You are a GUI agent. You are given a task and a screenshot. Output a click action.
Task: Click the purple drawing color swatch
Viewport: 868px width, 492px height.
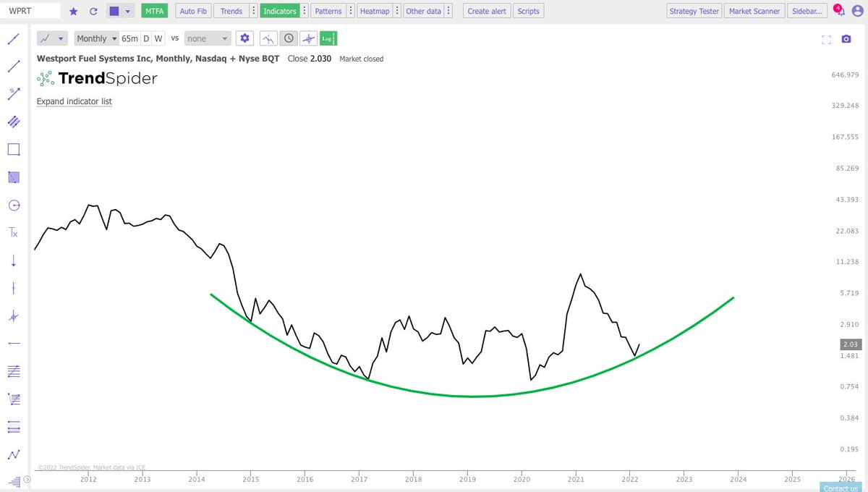[114, 12]
